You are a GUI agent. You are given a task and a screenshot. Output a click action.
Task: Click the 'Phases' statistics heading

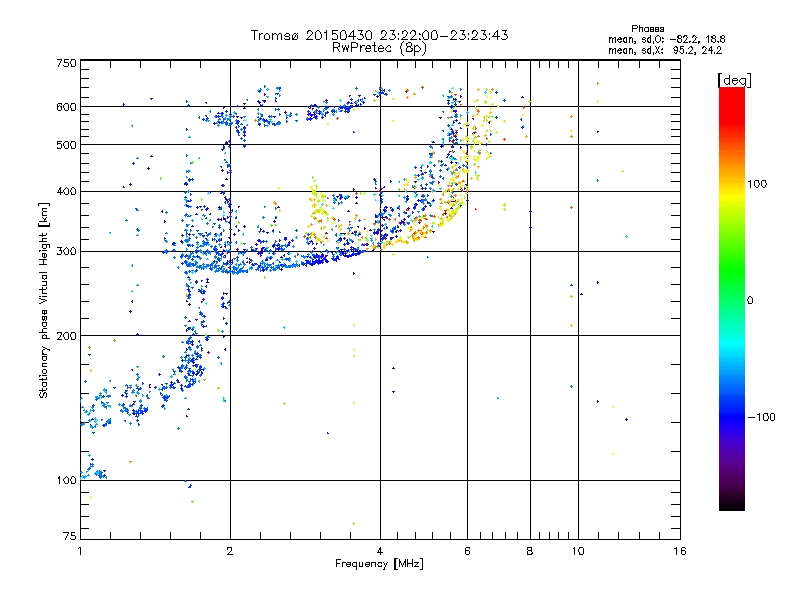[647, 29]
